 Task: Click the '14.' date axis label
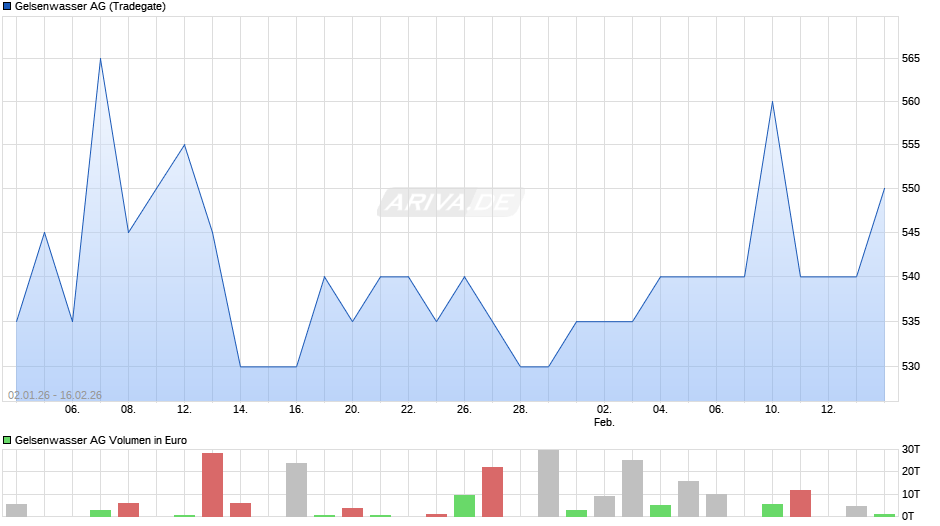(240, 410)
